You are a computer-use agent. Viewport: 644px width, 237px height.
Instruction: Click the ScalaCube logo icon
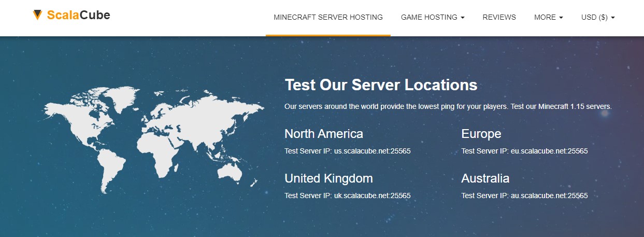click(x=37, y=15)
